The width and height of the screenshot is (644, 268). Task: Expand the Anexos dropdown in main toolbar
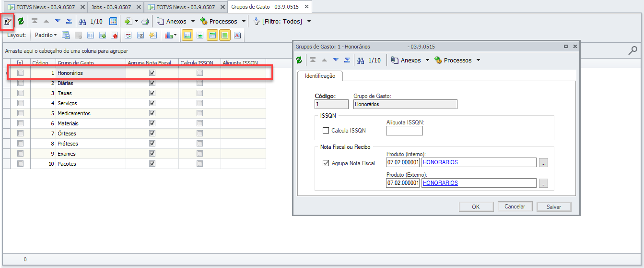[x=193, y=22]
